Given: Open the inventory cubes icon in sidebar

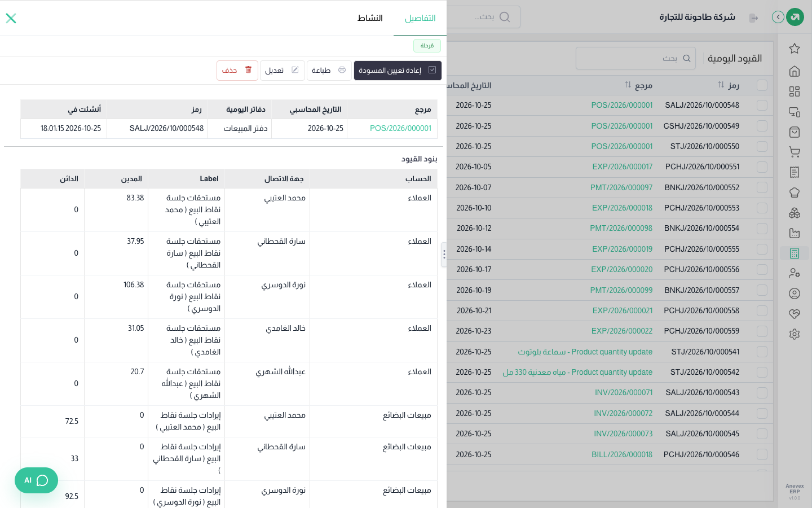Looking at the screenshot, I should click(795, 213).
